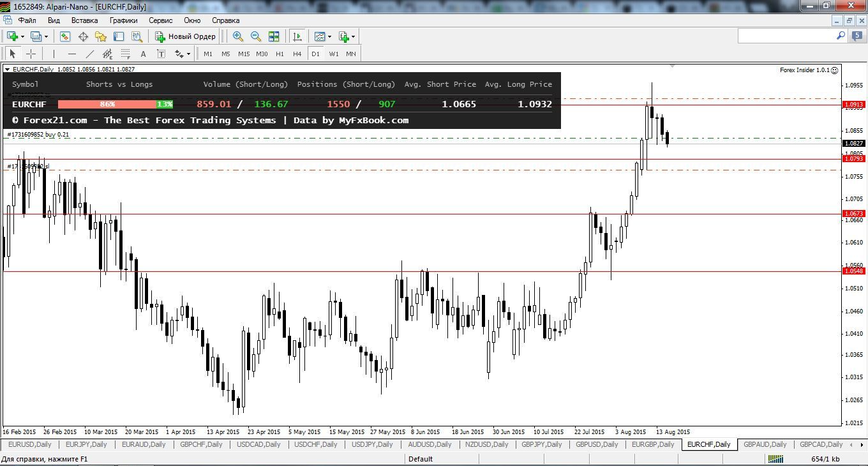Switch to the GBPCHF,Daily chart tab
868x466 pixels.
(201, 444)
